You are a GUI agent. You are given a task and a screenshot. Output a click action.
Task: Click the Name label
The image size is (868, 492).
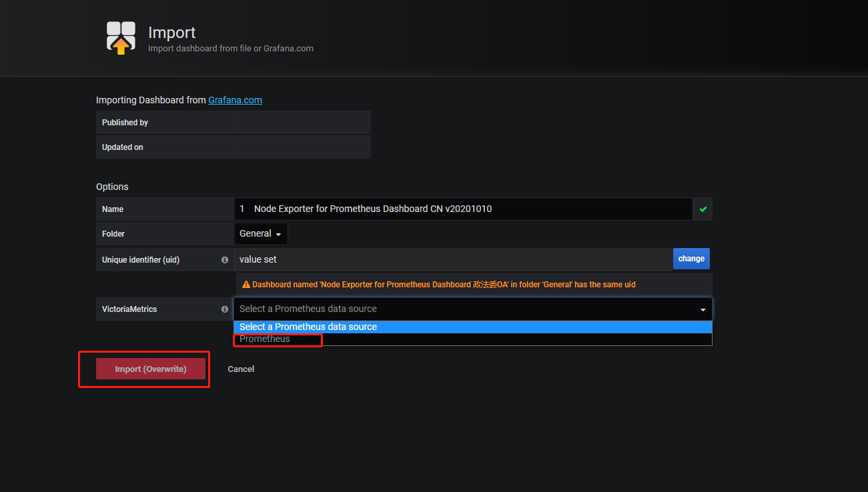pyautogui.click(x=113, y=209)
